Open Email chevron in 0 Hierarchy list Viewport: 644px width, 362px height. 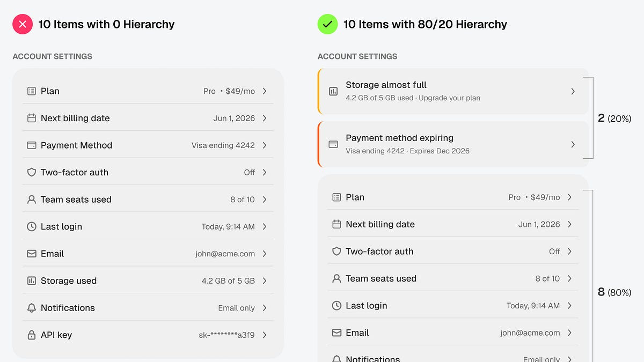tap(265, 254)
